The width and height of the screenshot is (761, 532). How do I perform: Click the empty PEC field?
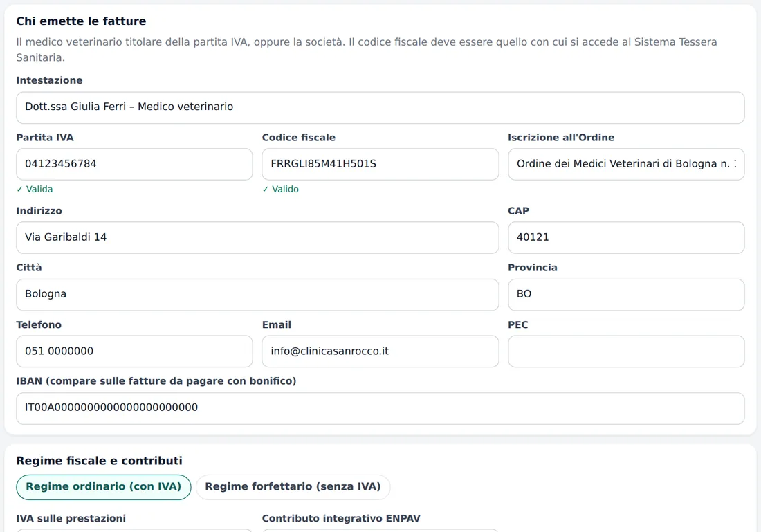tap(626, 351)
